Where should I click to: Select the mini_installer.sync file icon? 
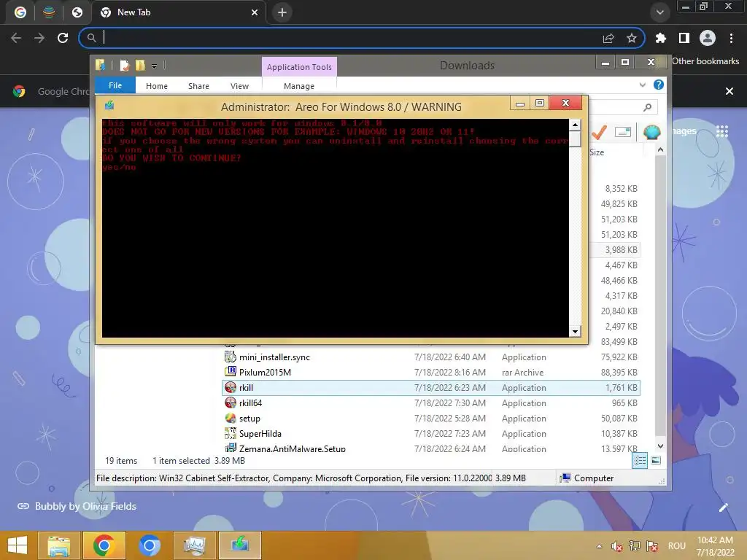(x=231, y=357)
